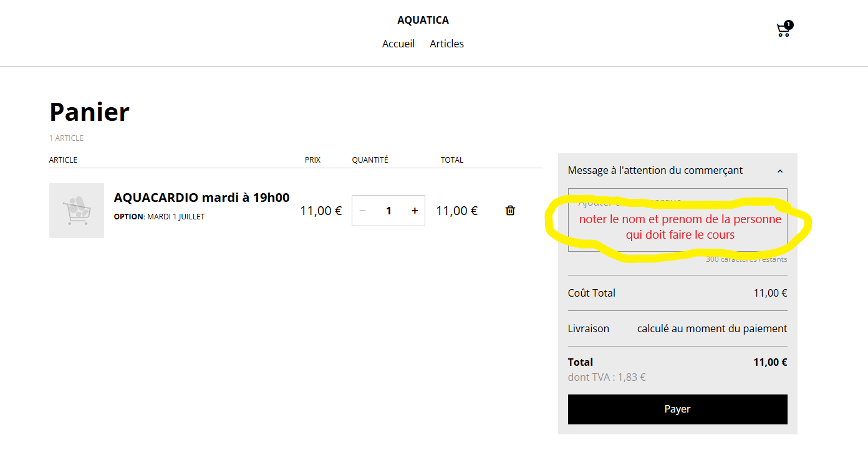Viewport: 868px width, 473px height.
Task: Open the shopping cart icon in header
Action: 783,31
